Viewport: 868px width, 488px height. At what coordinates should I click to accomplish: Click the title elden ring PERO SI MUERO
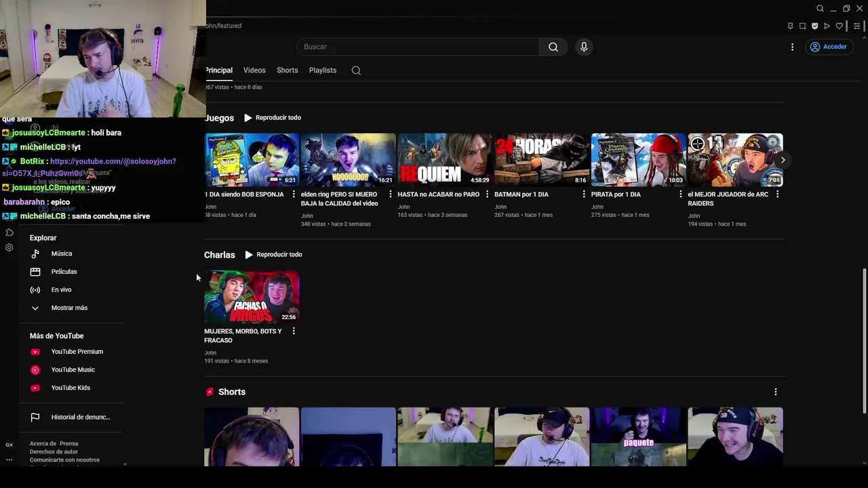(340, 199)
